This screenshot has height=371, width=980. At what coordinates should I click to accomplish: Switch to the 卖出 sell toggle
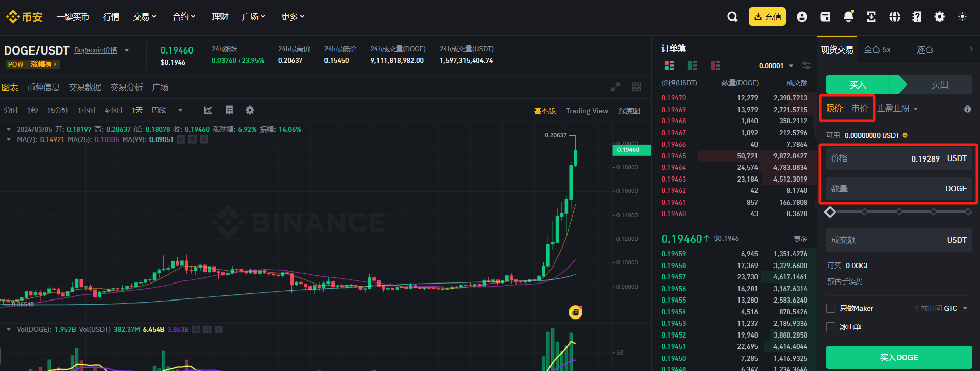(x=939, y=84)
